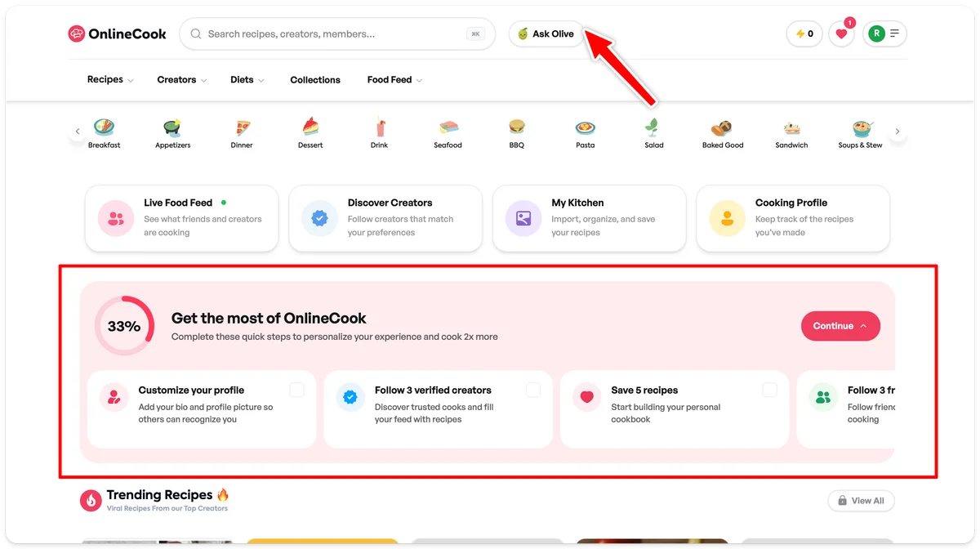This screenshot has height=549, width=980.
Task: Click the lightning bolt points counter
Action: pos(804,33)
